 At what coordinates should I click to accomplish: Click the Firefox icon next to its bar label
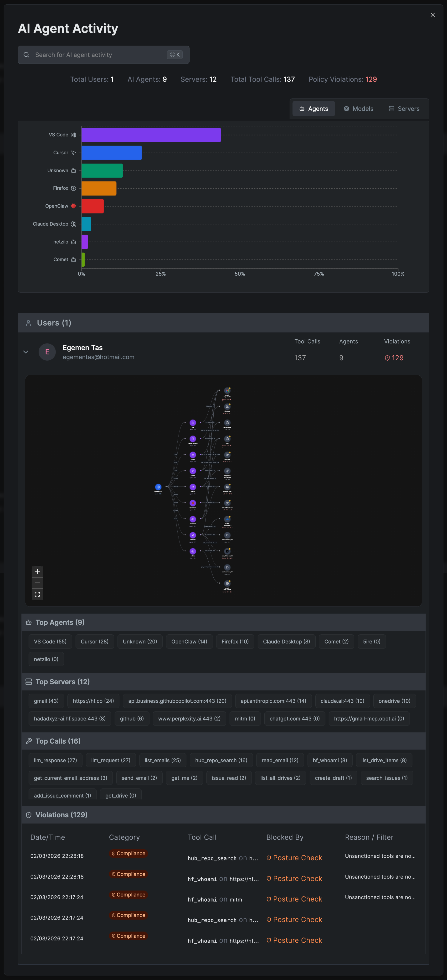tap(73, 188)
